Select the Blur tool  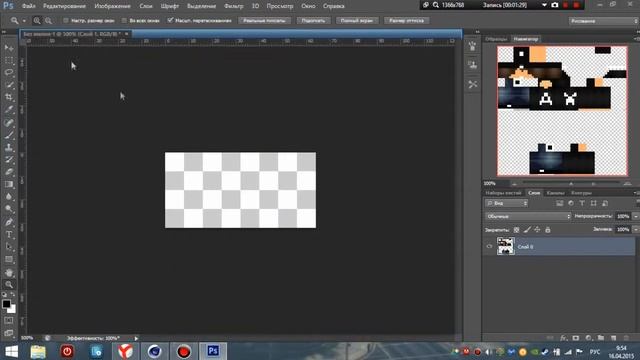point(9,197)
